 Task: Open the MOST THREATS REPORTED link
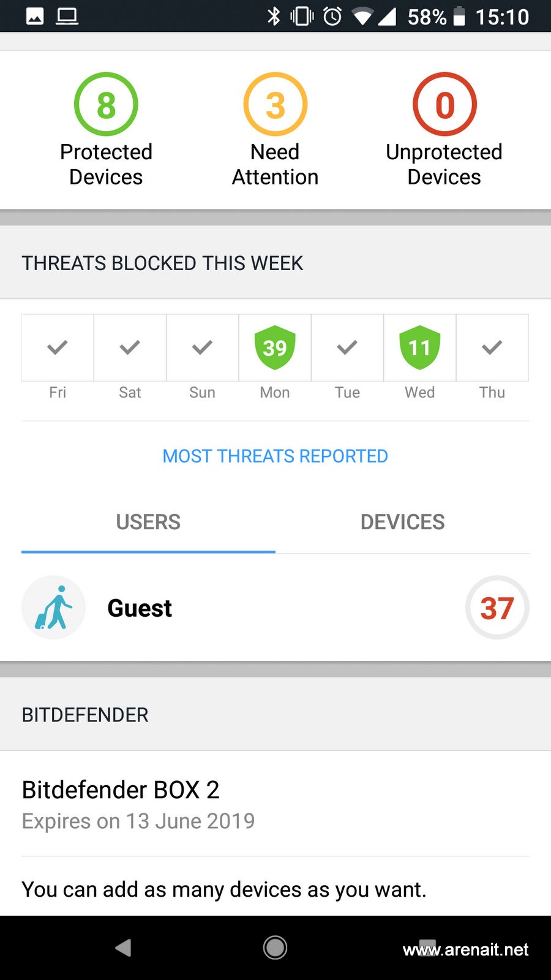(x=275, y=456)
